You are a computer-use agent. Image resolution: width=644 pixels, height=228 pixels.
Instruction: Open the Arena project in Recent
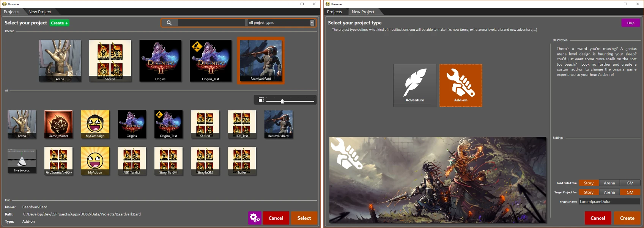[x=60, y=61]
